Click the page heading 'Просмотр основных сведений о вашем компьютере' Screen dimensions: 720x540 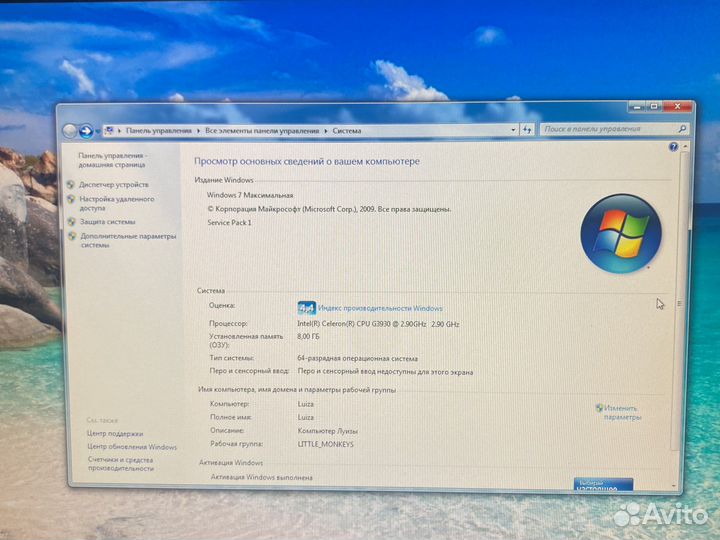(x=307, y=162)
